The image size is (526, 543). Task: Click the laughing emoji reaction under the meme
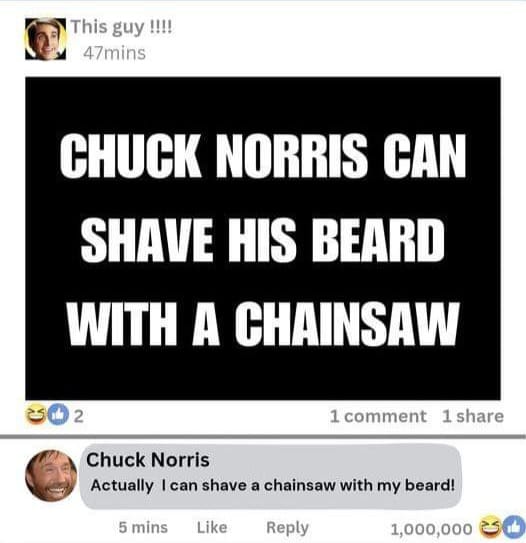click(x=32, y=416)
